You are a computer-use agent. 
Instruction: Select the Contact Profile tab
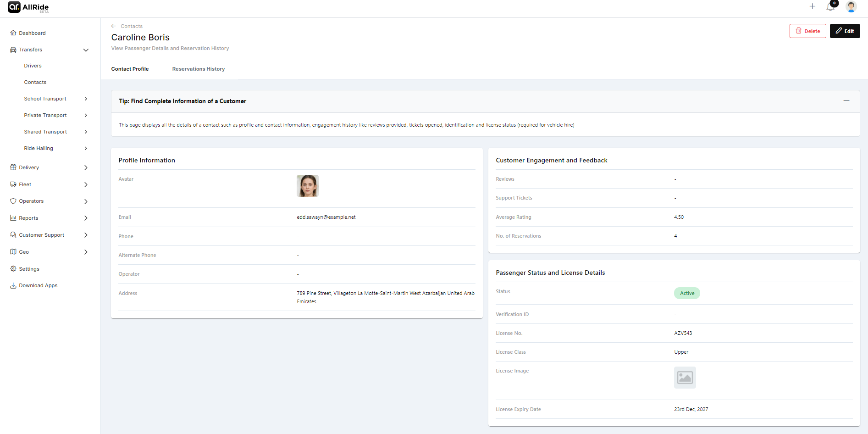[130, 69]
